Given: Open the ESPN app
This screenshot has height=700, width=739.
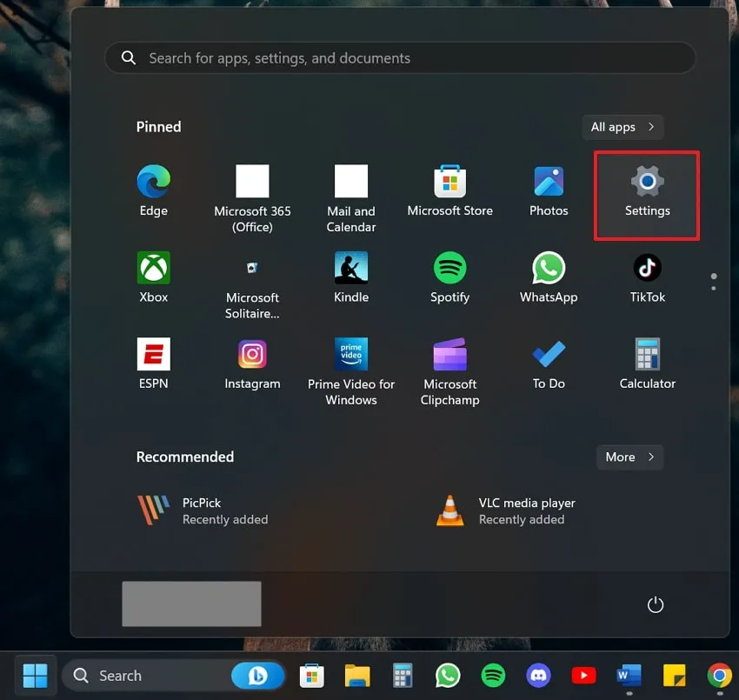Looking at the screenshot, I should [x=154, y=363].
